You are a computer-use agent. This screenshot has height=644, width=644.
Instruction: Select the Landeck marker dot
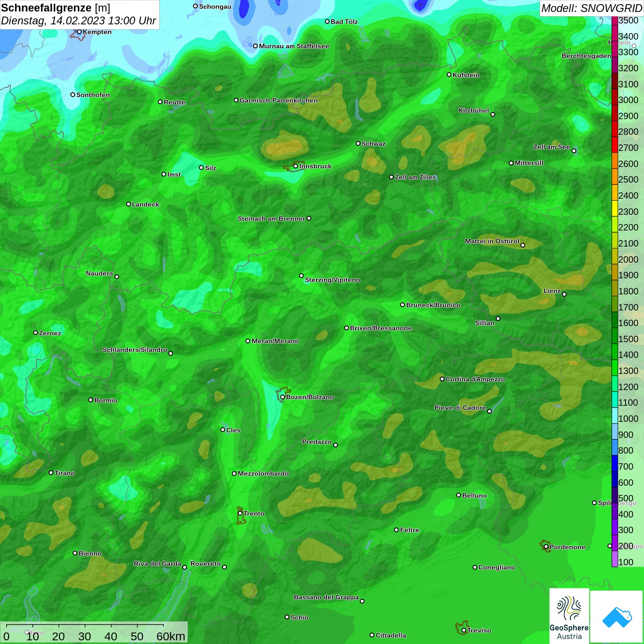(x=128, y=204)
